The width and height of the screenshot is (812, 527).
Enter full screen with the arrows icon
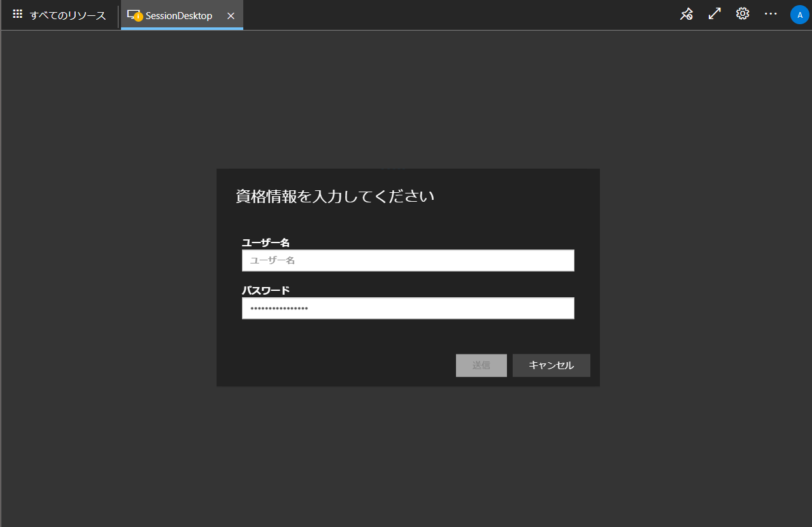(x=715, y=14)
